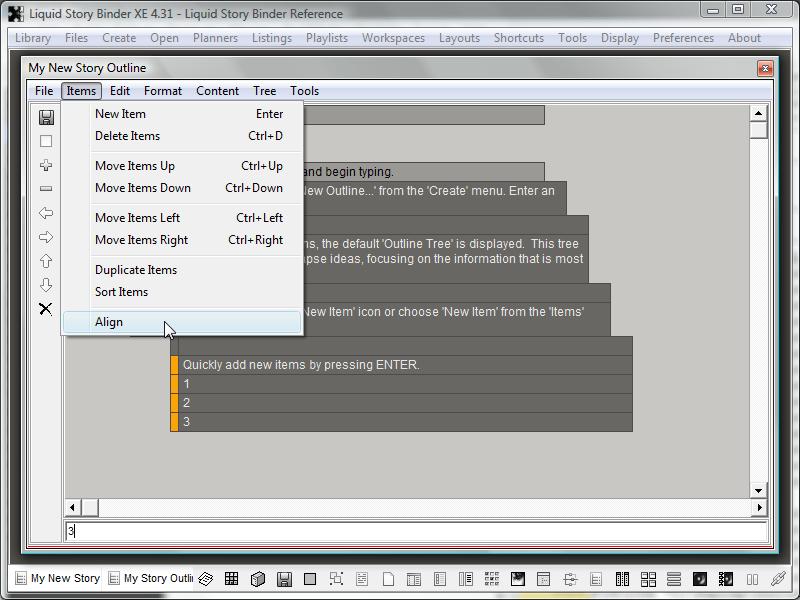Select Duplicate Items menu entry

(x=136, y=270)
